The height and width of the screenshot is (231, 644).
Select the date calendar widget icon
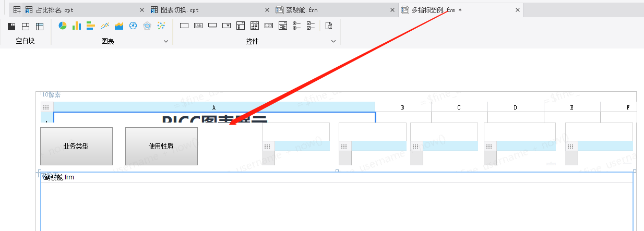point(255,26)
